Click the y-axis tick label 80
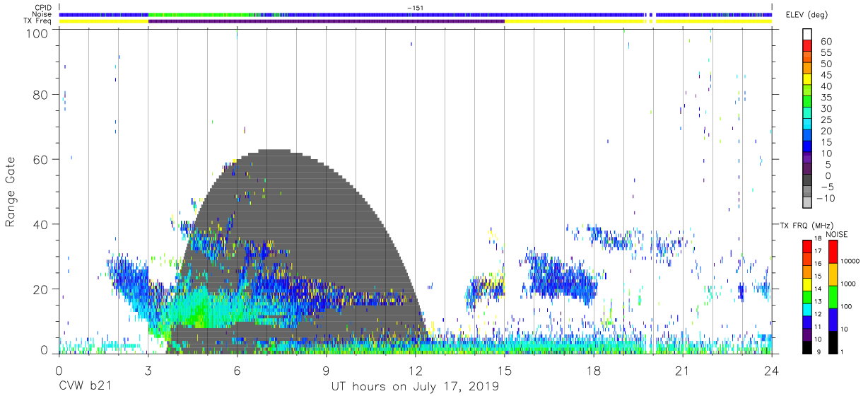The width and height of the screenshot is (868, 401). click(40, 95)
